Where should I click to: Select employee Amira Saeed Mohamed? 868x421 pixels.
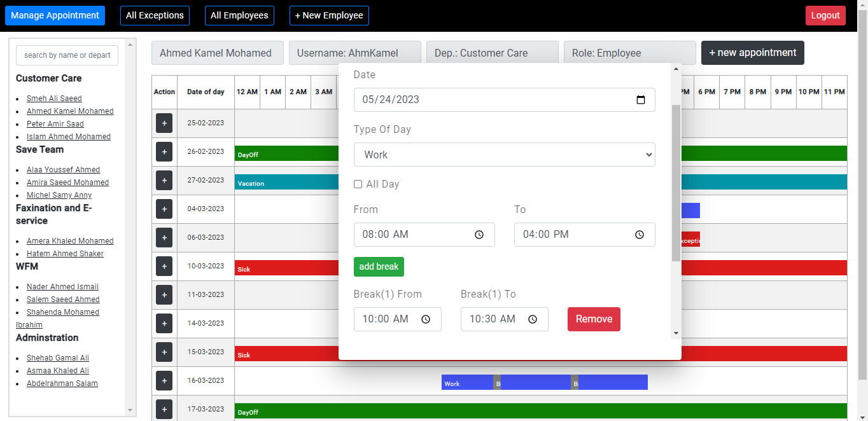[x=67, y=183]
